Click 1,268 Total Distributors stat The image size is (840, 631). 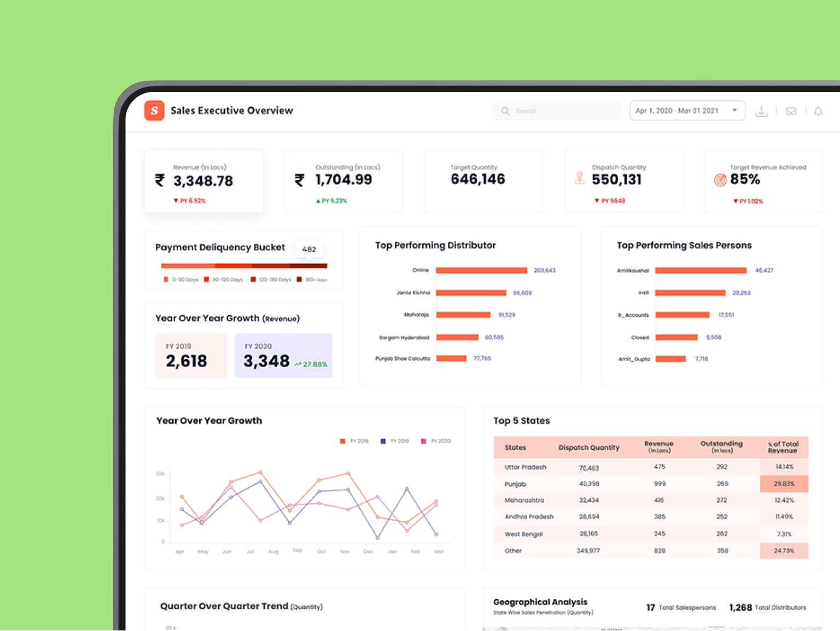(x=768, y=607)
